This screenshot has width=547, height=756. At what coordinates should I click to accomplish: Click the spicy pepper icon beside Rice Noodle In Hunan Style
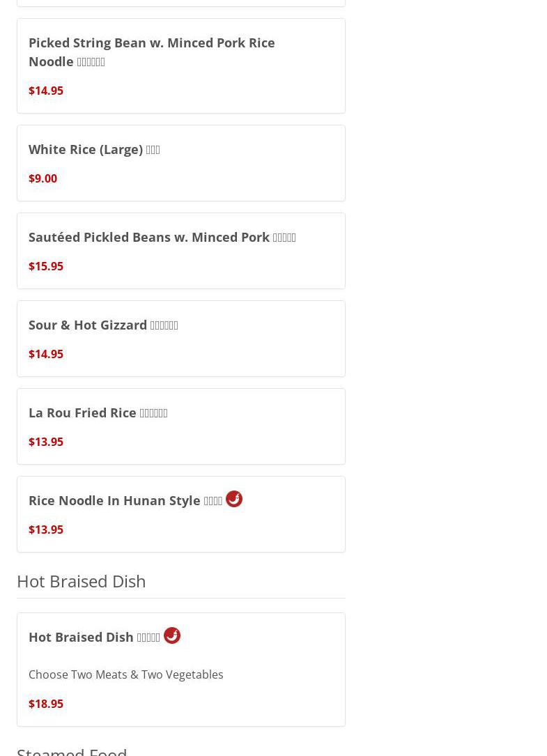(x=234, y=499)
